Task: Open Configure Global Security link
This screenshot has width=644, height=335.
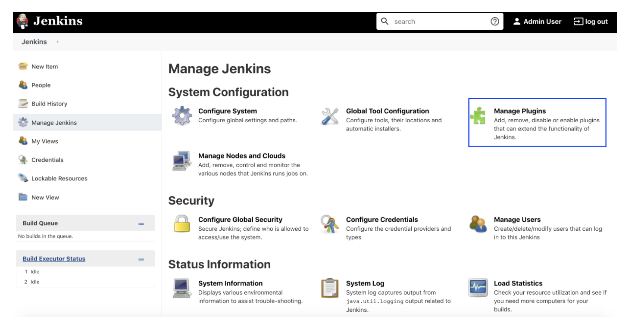Action: [x=240, y=220]
